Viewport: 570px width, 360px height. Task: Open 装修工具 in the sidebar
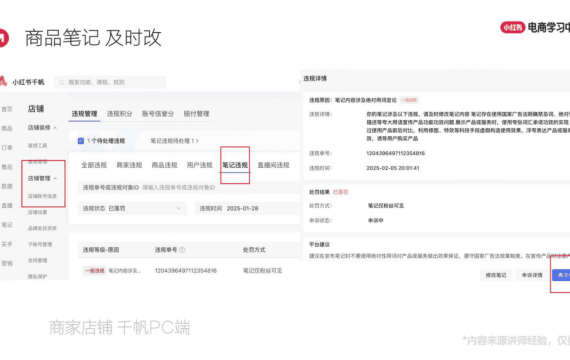(37, 145)
